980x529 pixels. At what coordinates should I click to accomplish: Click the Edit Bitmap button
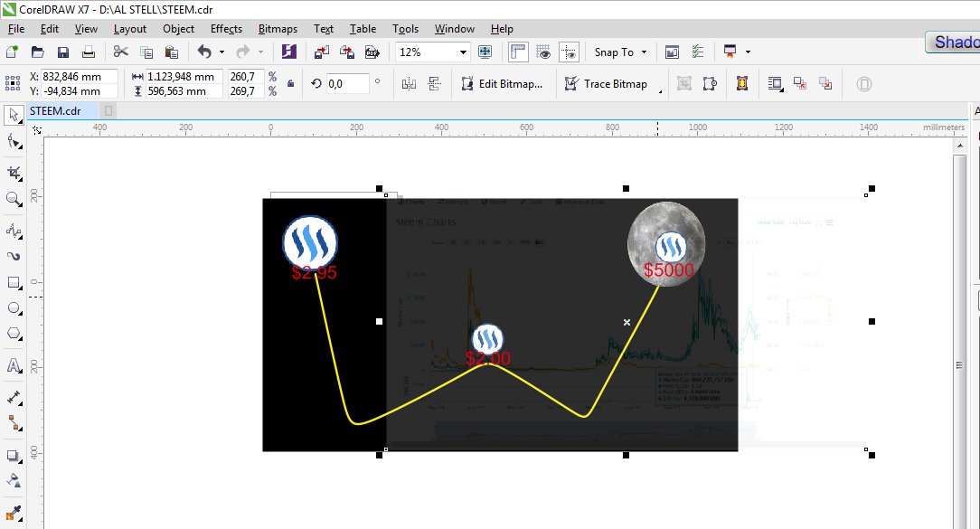pyautogui.click(x=502, y=84)
